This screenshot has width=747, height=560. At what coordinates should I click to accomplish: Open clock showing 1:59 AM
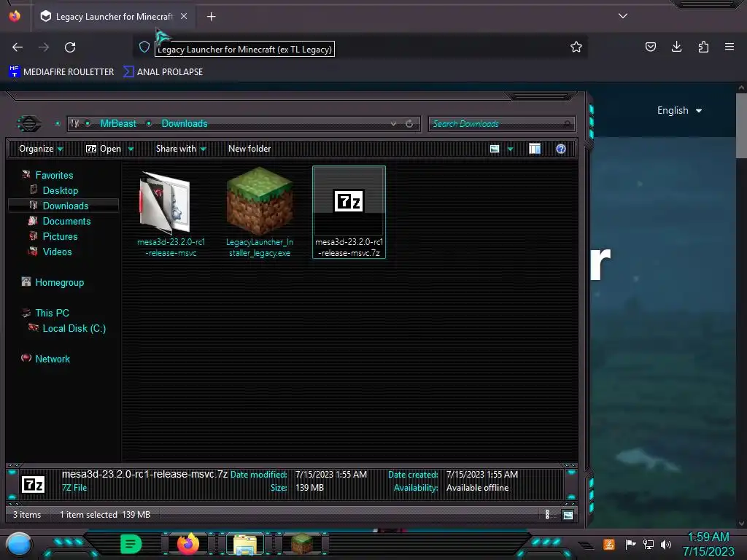tap(708, 544)
